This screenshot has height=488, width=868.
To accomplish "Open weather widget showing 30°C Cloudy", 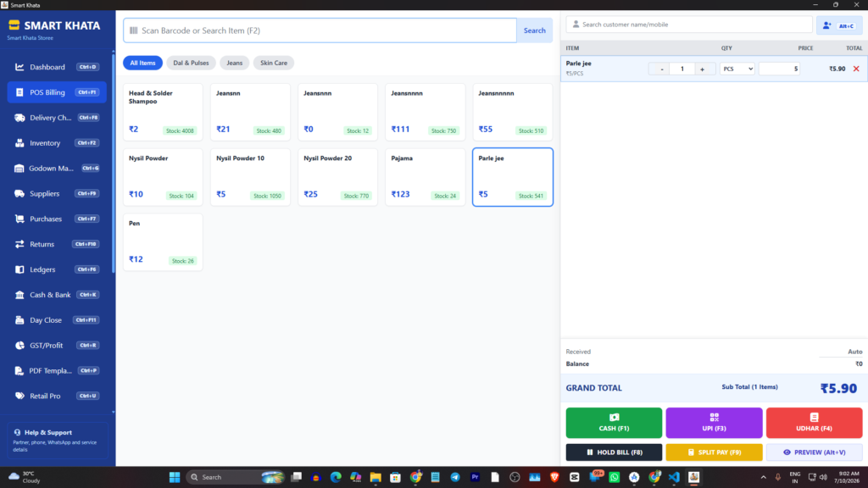I will coord(25,478).
